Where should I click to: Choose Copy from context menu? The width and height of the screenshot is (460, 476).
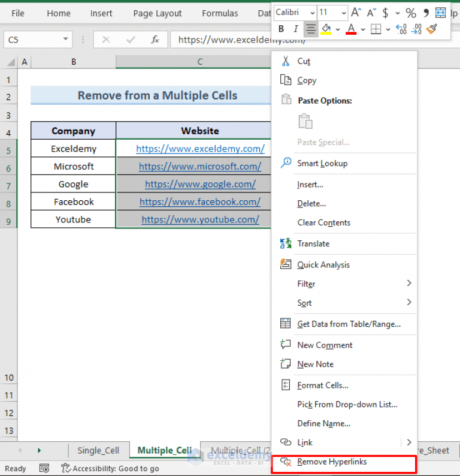point(344,80)
